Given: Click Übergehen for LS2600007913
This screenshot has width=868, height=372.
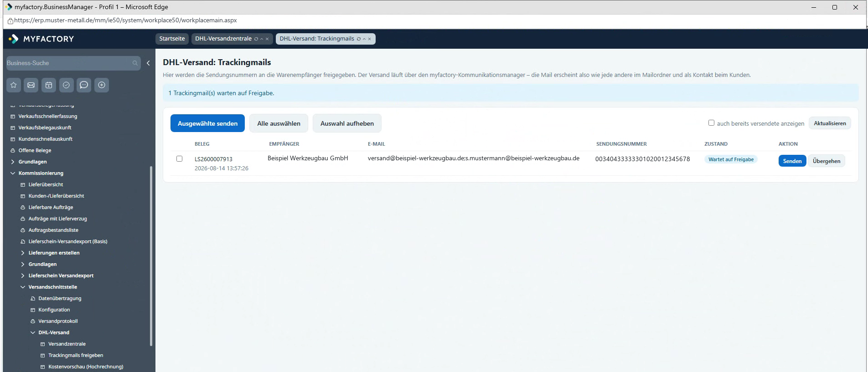Looking at the screenshot, I should [826, 161].
